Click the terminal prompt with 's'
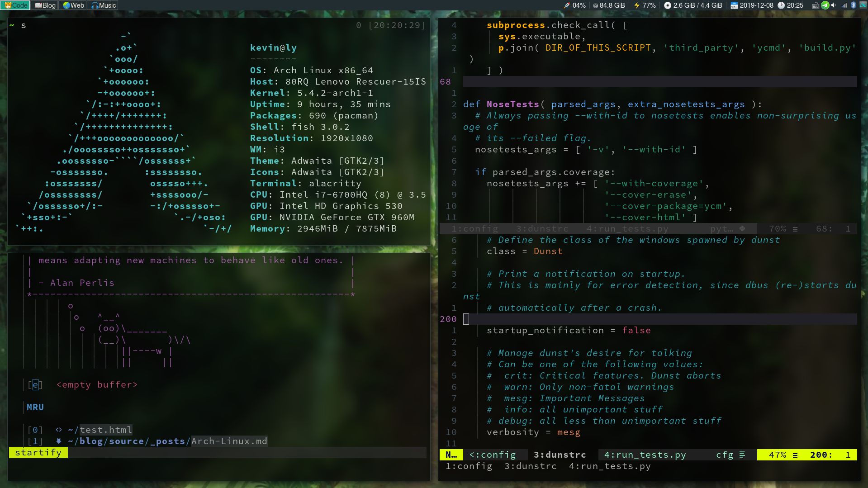Image resolution: width=868 pixels, height=488 pixels. coord(18,25)
